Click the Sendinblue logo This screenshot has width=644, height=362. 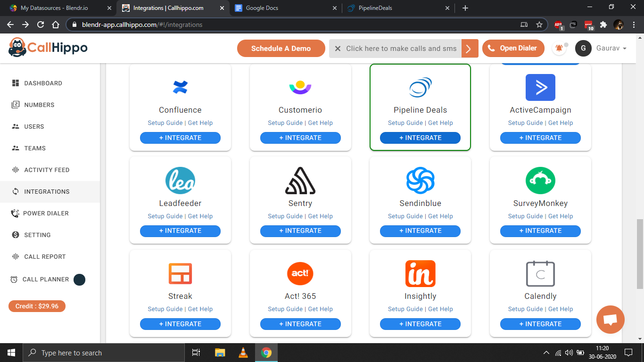coord(420,181)
